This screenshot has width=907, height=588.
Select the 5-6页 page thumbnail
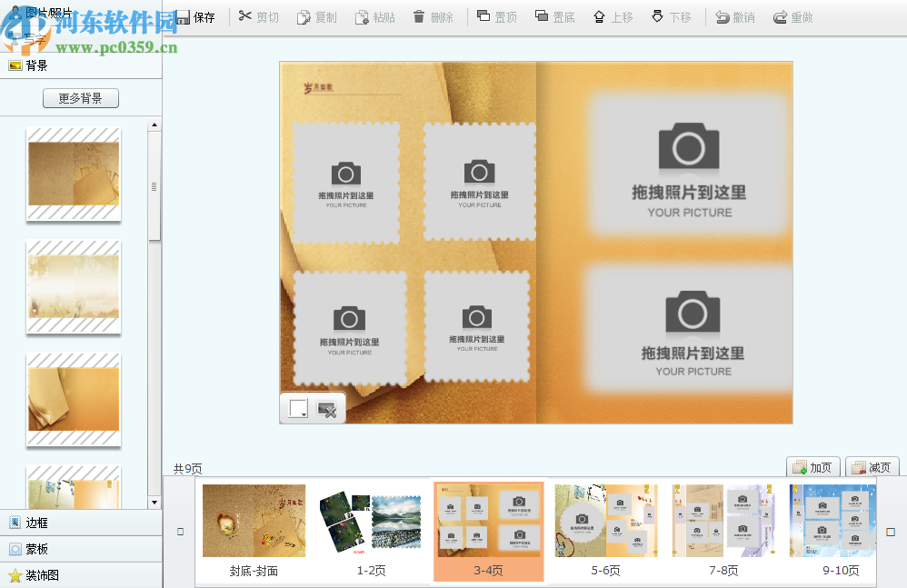click(x=606, y=521)
